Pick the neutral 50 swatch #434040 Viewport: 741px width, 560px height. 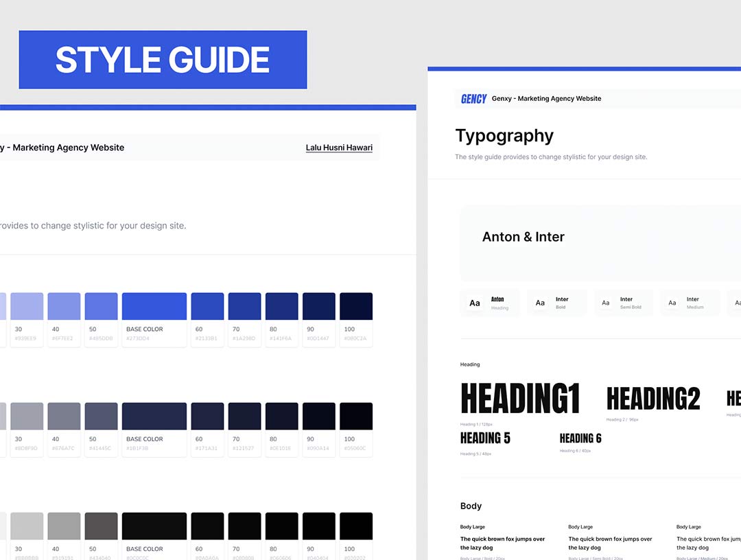[x=101, y=526]
